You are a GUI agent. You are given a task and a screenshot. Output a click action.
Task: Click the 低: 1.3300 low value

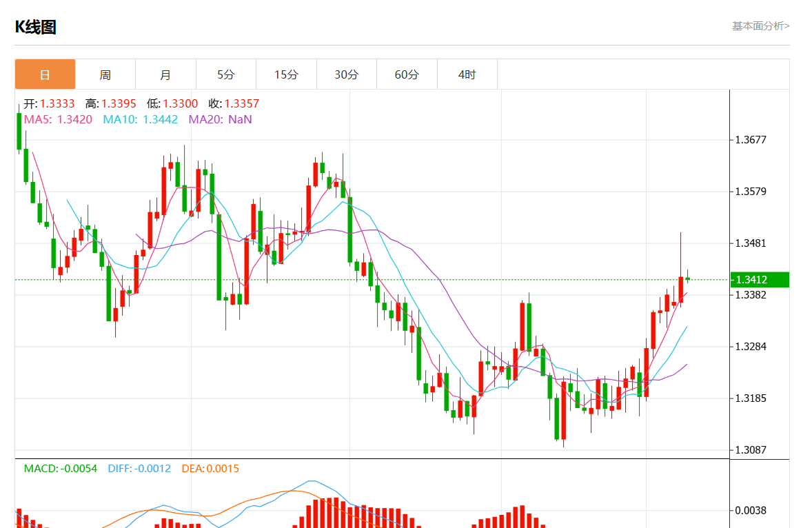click(x=172, y=103)
